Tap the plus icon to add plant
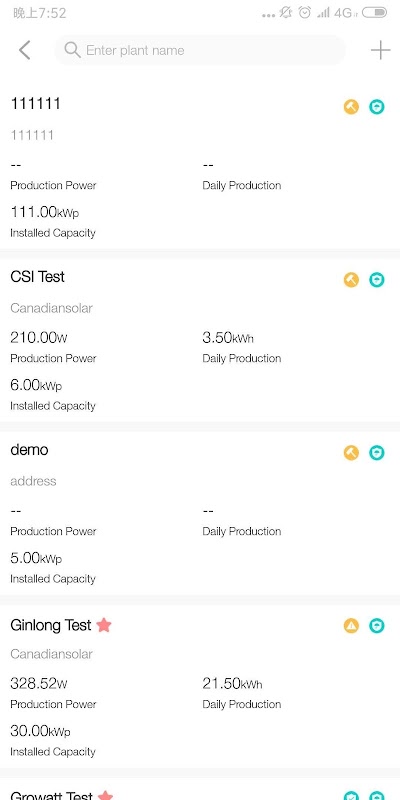The width and height of the screenshot is (400, 800). click(x=380, y=50)
